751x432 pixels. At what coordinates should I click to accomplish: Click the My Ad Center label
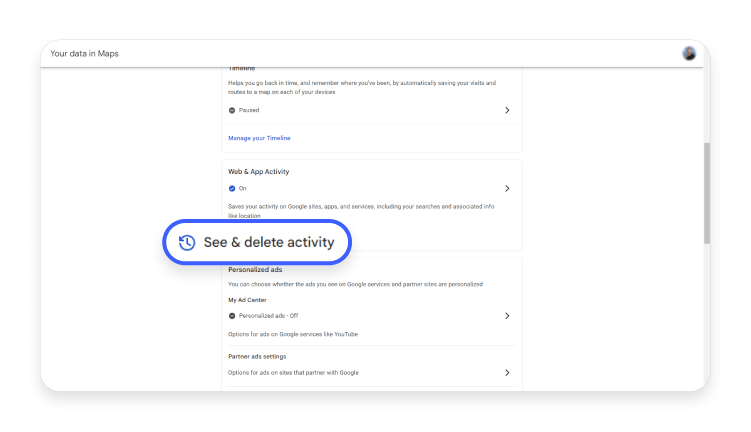(x=247, y=300)
